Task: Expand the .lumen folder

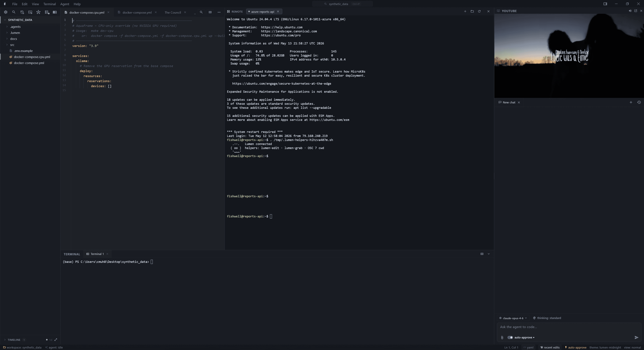Action: (30, 33)
